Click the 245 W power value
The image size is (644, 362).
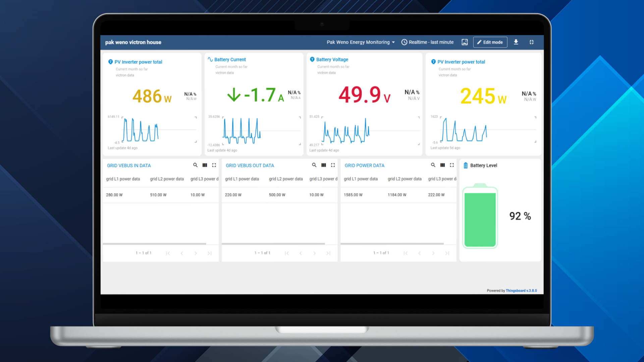tap(483, 96)
